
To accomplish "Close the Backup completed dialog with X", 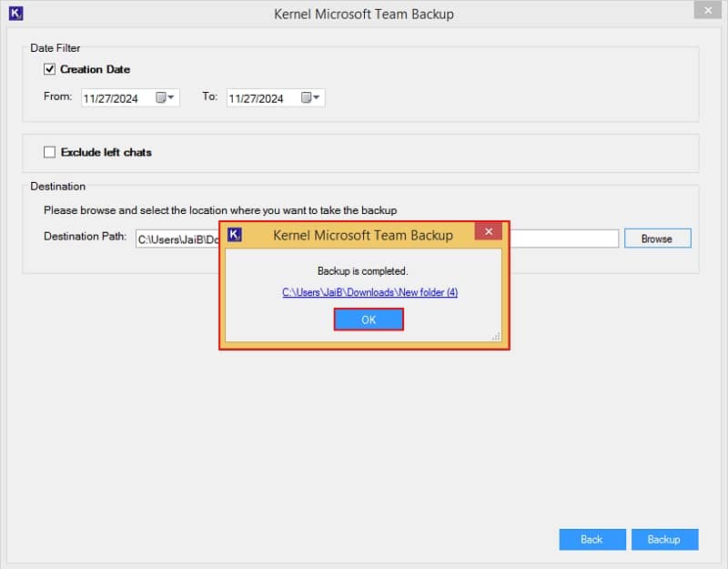I will [488, 233].
